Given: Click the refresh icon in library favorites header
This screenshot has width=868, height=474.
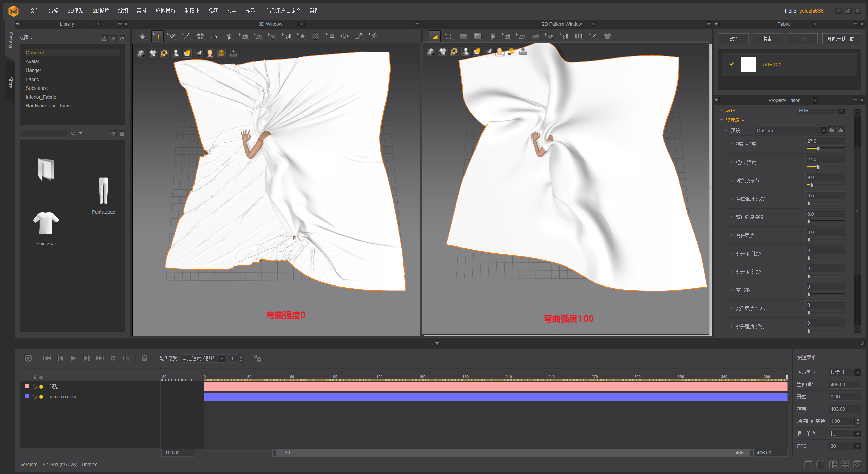Looking at the screenshot, I should [x=122, y=39].
